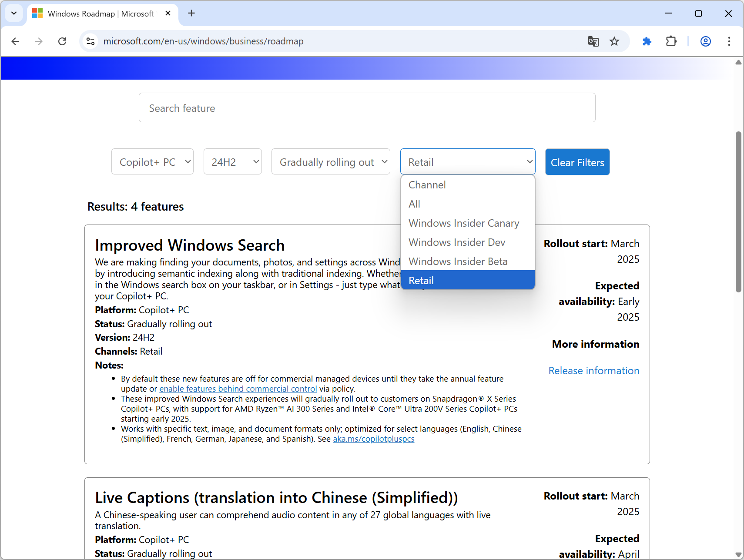744x560 pixels.
Task: Open enable features behind commercial control link
Action: pos(238,389)
